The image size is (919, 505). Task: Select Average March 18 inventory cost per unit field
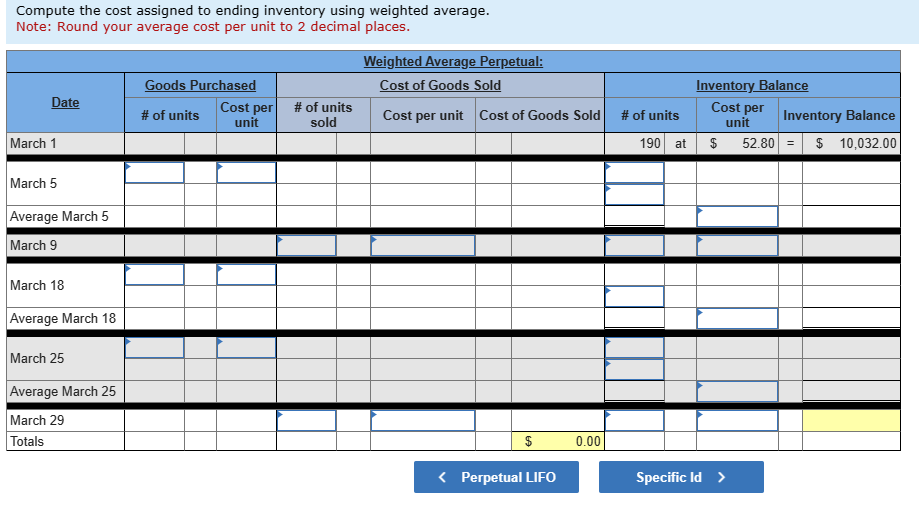[x=737, y=318]
